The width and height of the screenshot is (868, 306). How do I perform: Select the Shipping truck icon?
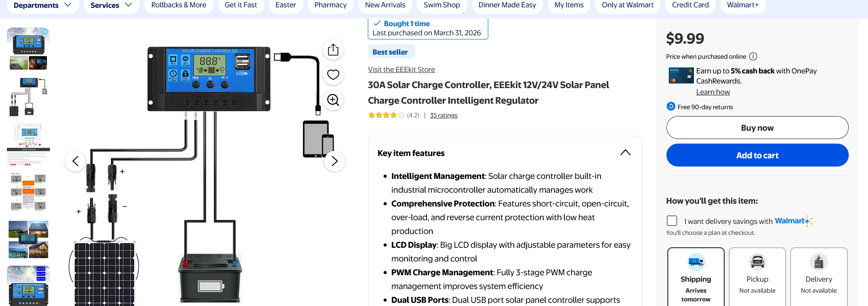[695, 261]
